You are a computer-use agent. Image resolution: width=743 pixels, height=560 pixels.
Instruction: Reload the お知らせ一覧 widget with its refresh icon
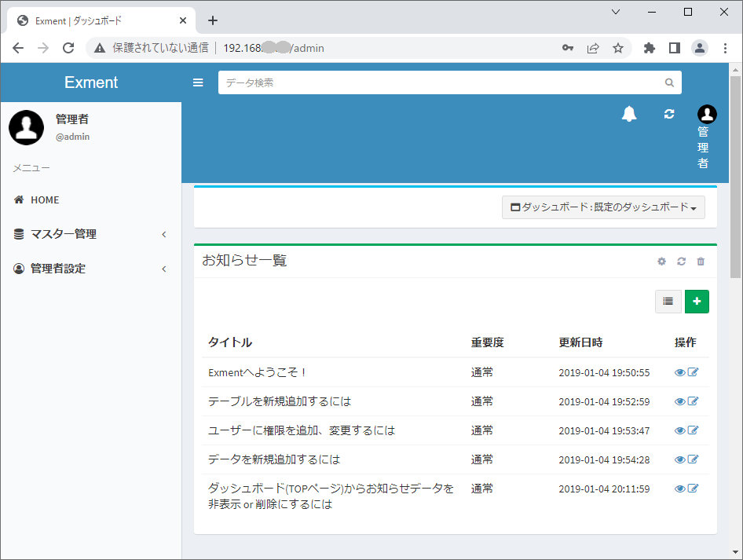click(681, 261)
